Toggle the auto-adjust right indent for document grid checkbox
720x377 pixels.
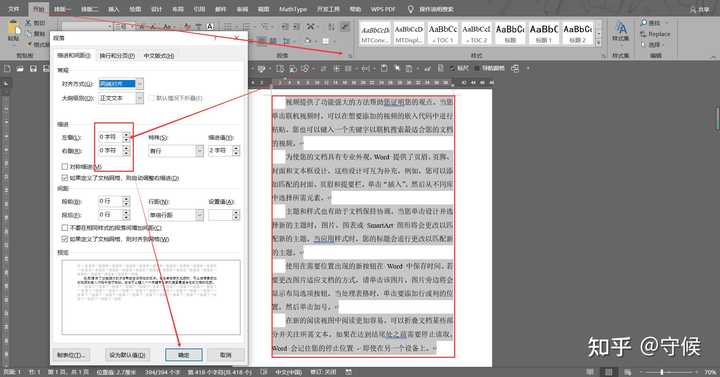click(65, 178)
